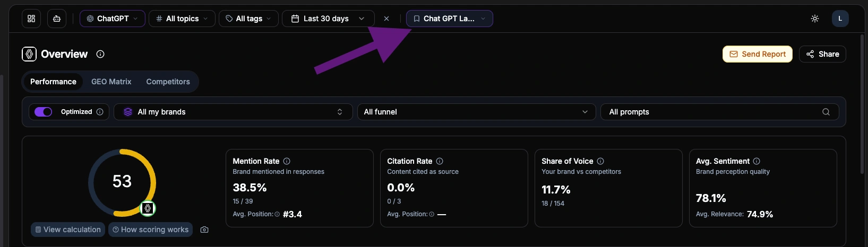Show info for Citation Rate
The height and width of the screenshot is (247, 868).
click(x=440, y=161)
